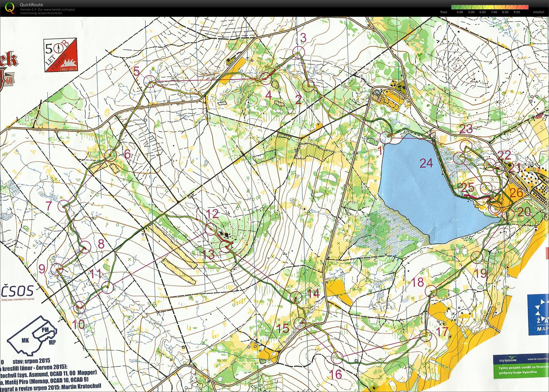Click the QuickRoute Q logo icon
Screen dimensions: 549x392
click(x=10, y=8)
